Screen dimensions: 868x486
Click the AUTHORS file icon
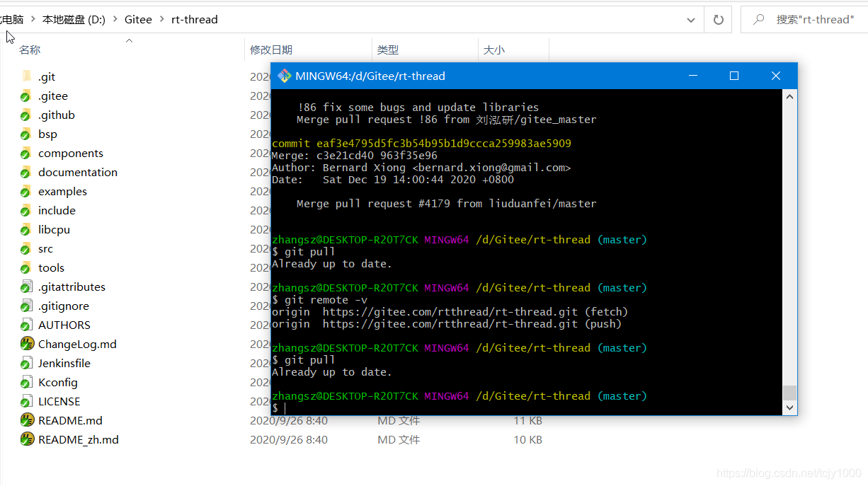[x=27, y=325]
